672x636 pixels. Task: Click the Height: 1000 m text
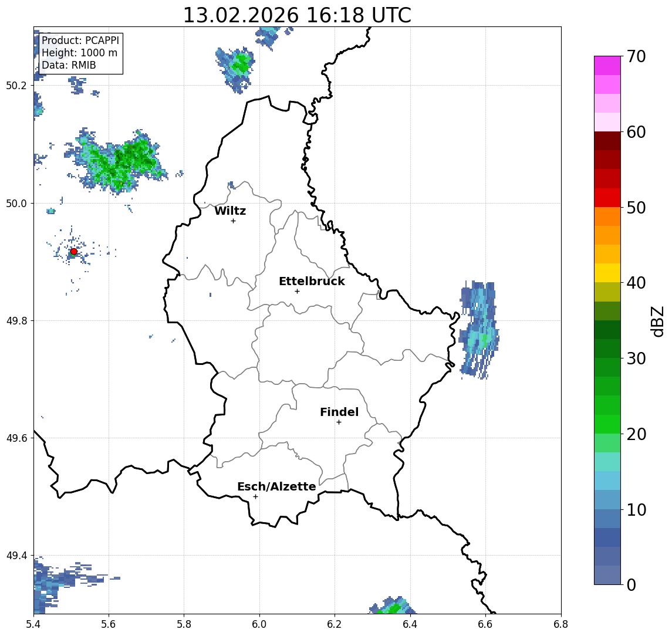[79, 53]
